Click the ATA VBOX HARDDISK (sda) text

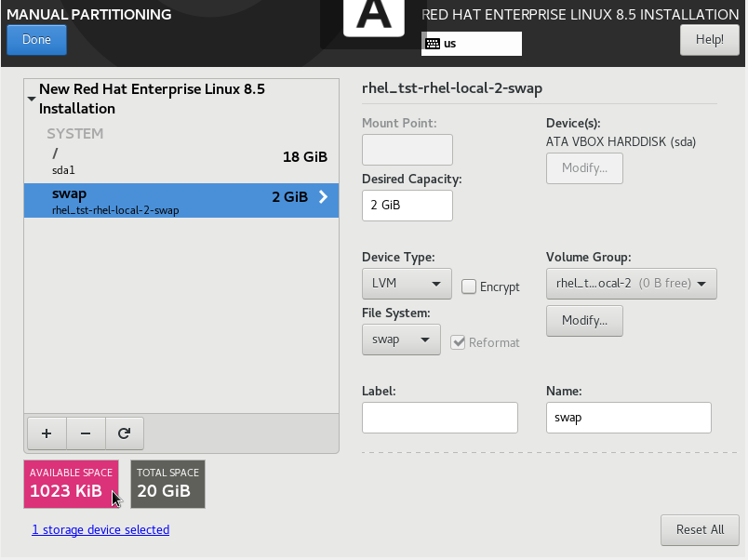click(621, 142)
